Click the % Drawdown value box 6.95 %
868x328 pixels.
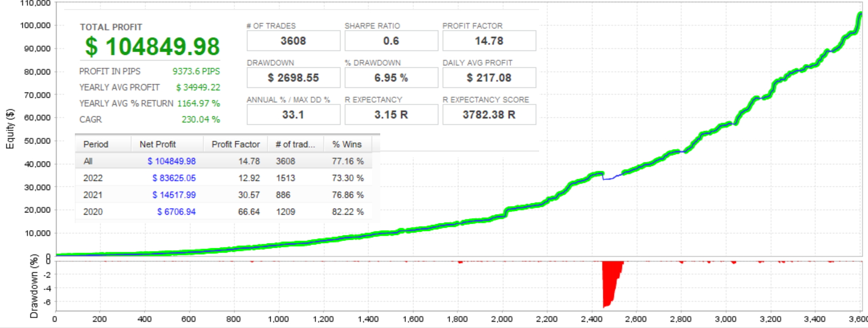[391, 78]
